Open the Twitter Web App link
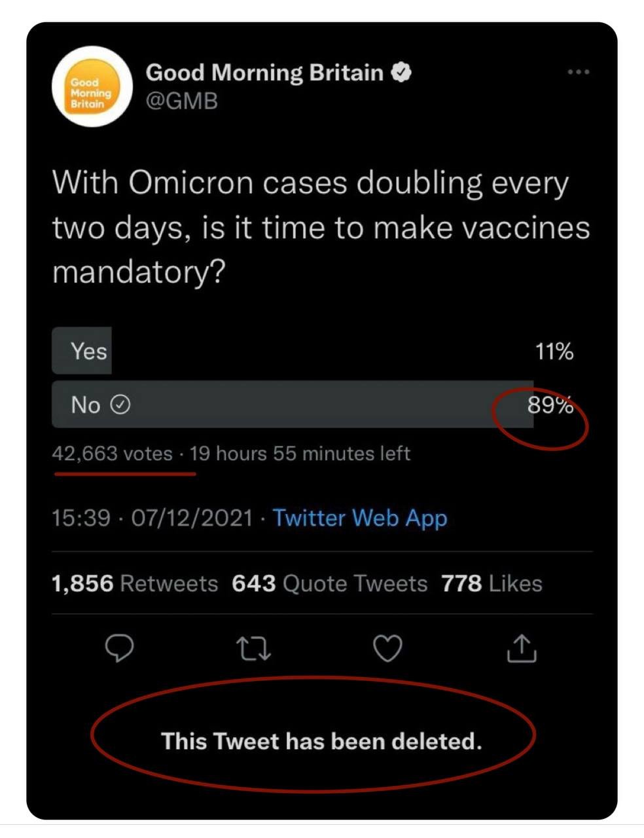644x838 pixels. point(360,518)
